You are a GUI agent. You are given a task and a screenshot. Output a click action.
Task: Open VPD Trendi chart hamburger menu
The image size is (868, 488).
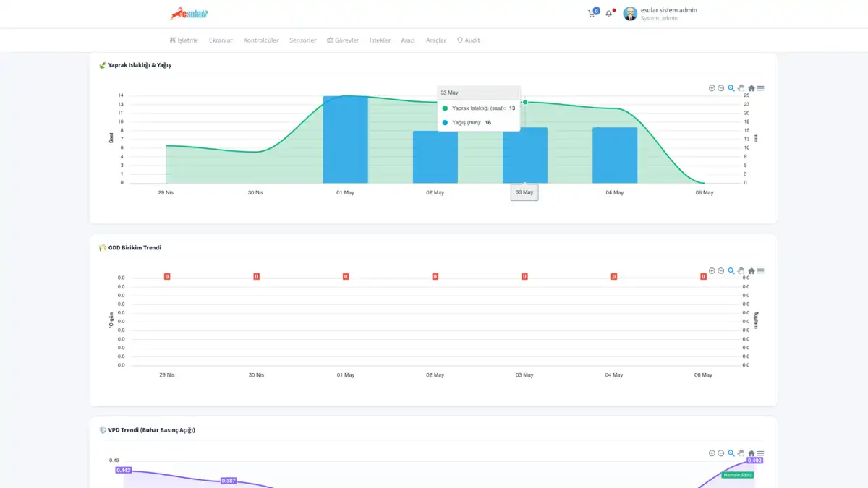tap(761, 453)
